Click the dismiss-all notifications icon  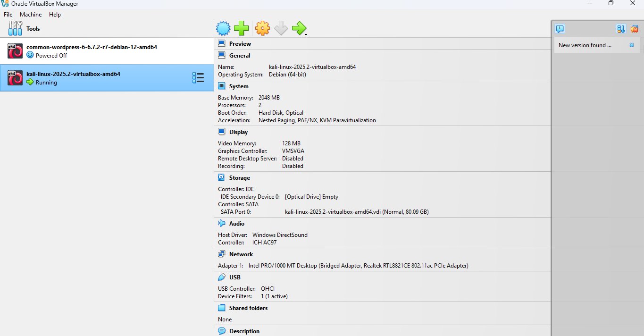635,29
